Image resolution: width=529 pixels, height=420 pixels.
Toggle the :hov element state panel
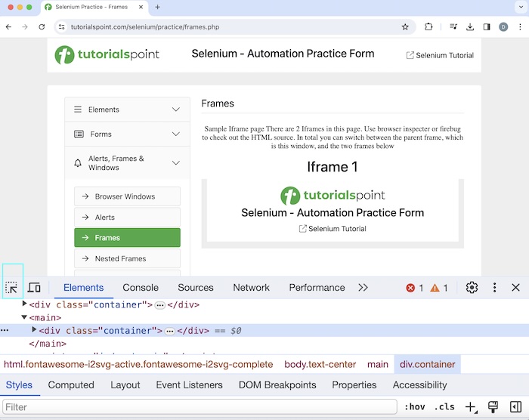click(415, 407)
